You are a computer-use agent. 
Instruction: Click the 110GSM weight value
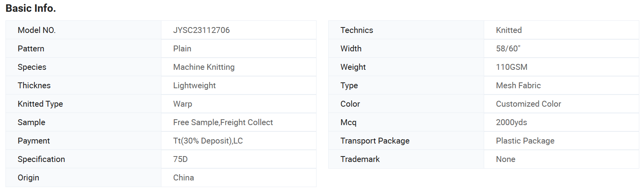[512, 67]
